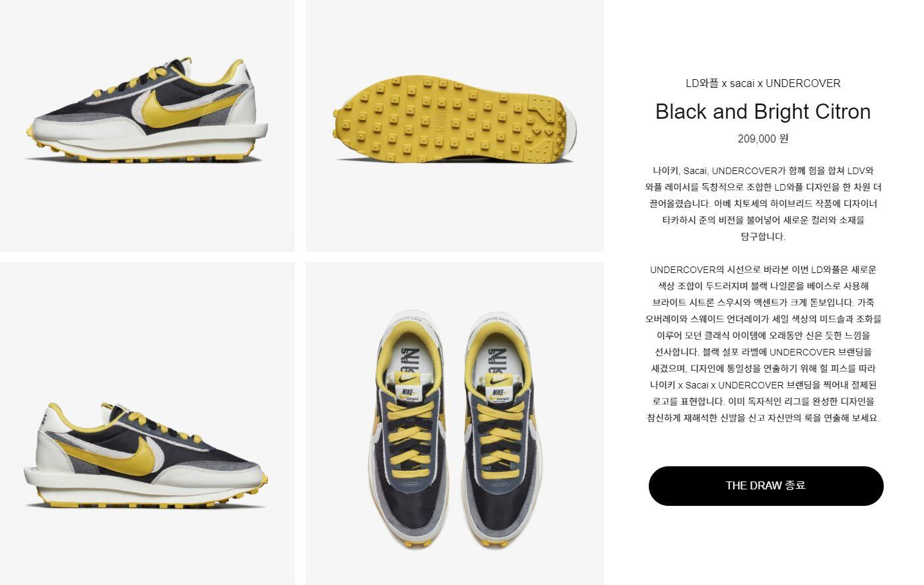Click the Black and Bright Citron title

(x=763, y=111)
